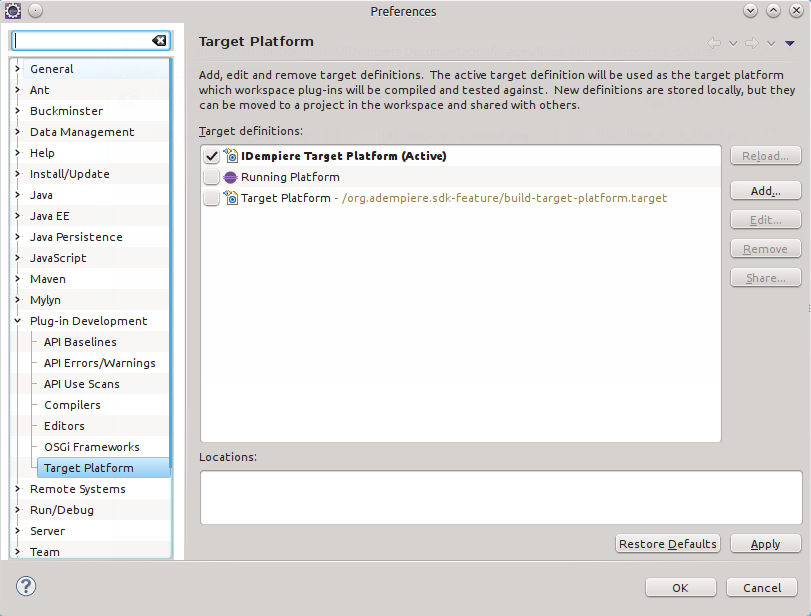Uncheck IDempiere Target Platform checkbox
This screenshot has height=616, width=811.
click(211, 156)
